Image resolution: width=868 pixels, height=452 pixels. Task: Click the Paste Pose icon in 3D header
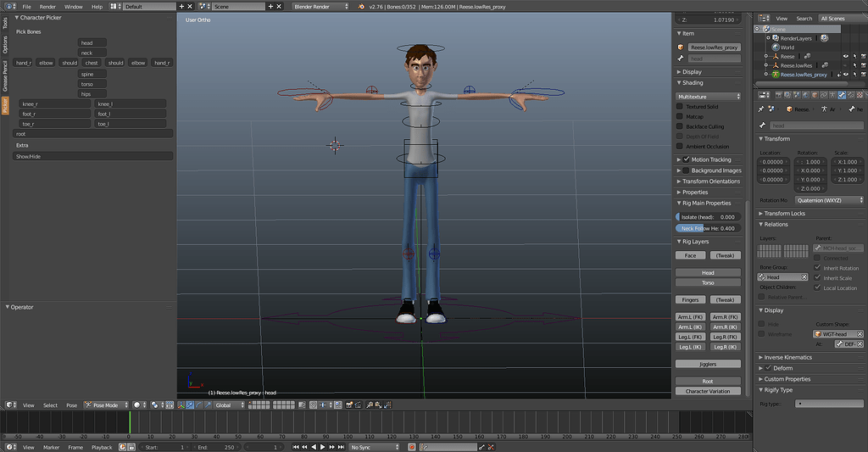[379, 405]
